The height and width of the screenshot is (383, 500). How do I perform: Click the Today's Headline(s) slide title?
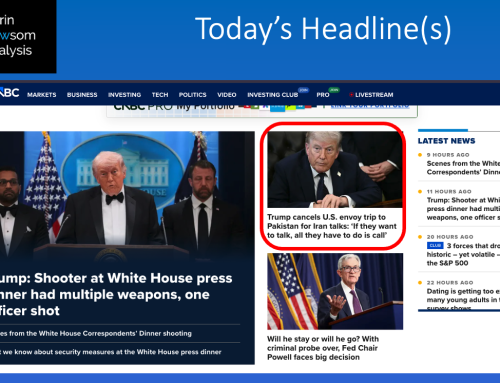(x=323, y=29)
